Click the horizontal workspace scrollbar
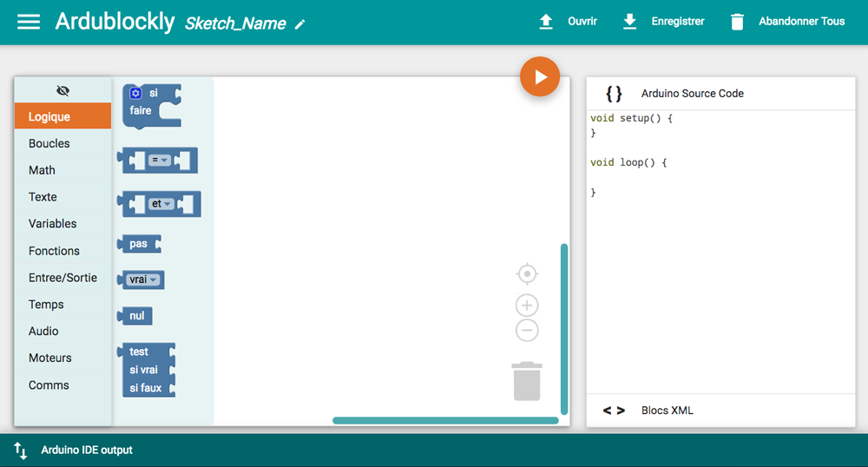 [x=445, y=421]
